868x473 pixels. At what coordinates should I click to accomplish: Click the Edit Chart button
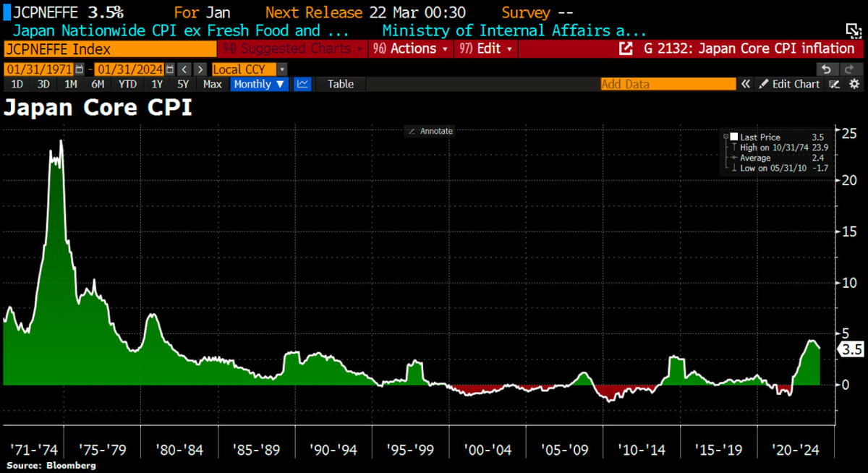coord(789,84)
